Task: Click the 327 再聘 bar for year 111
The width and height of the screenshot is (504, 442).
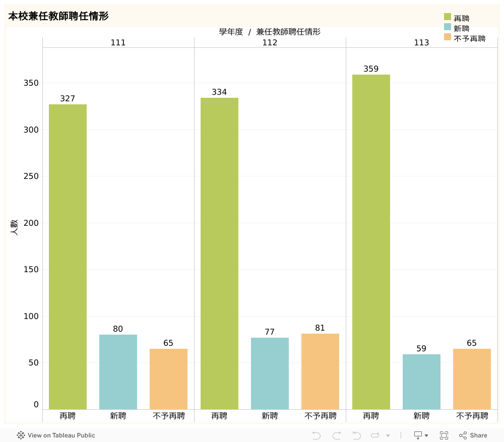Action: [68, 257]
